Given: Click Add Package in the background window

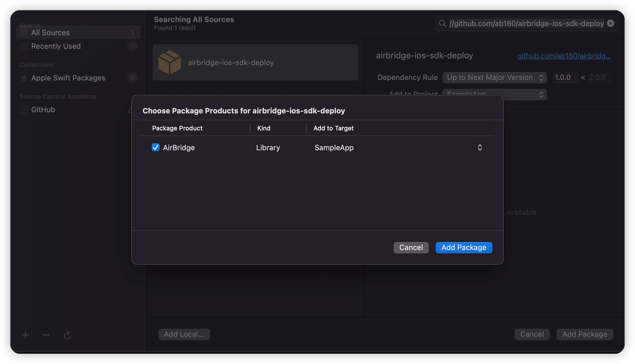Looking at the screenshot, I should click(x=585, y=334).
